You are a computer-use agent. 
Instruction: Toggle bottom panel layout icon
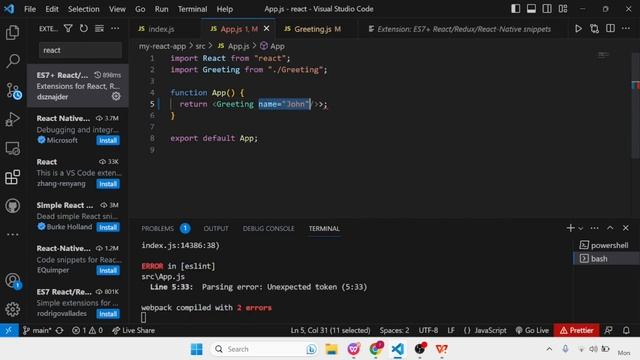click(531, 9)
